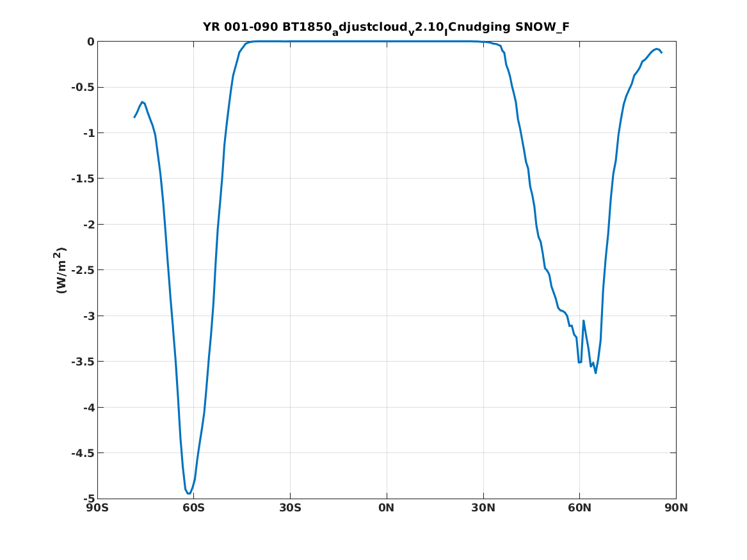Click the 90S x-axis tick label
747x560 pixels.
[x=97, y=508]
